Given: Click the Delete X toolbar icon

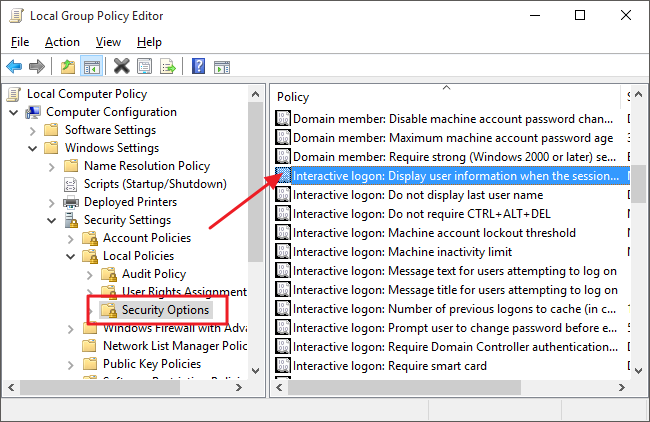Looking at the screenshot, I should tap(121, 67).
